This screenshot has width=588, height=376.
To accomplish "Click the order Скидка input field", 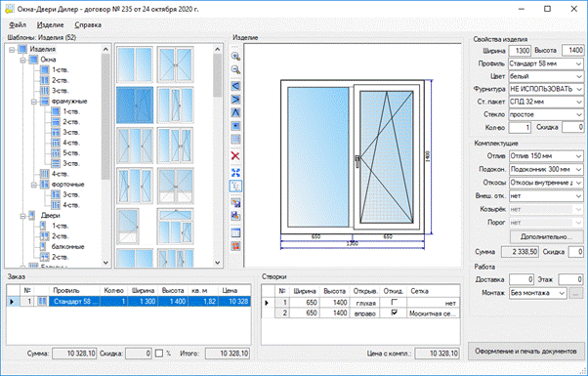I will pos(139,354).
